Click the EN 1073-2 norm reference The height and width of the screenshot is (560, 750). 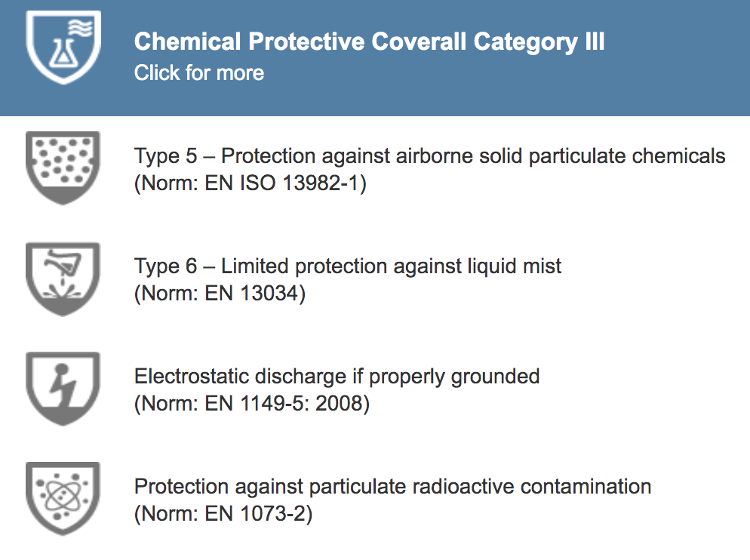coord(226,513)
